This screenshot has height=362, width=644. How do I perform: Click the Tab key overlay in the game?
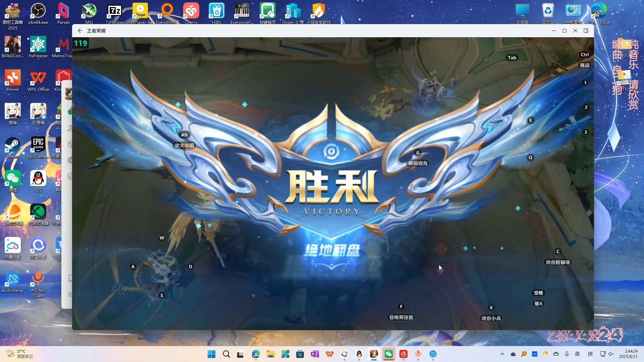[x=512, y=58]
